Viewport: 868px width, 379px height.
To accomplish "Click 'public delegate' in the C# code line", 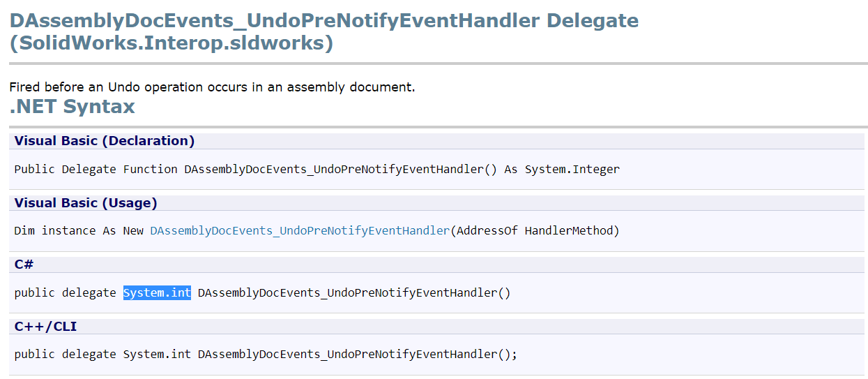I will click(65, 292).
